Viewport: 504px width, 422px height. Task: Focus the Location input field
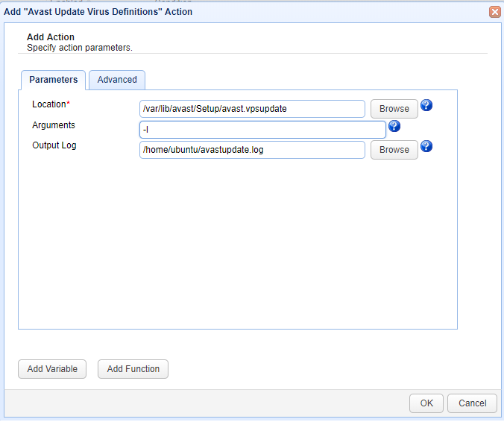click(x=252, y=109)
